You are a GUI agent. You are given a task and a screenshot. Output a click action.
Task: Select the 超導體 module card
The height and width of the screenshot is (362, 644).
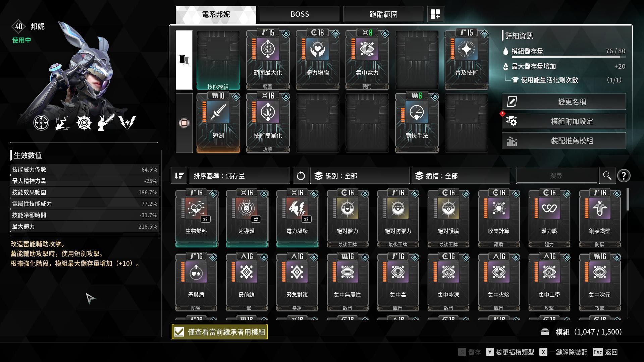[x=247, y=219]
